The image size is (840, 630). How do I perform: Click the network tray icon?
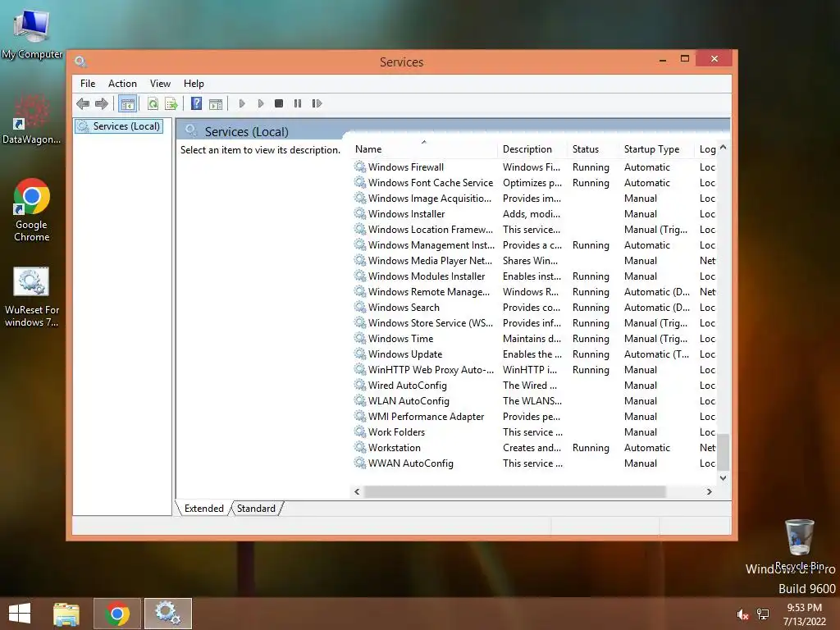click(763, 614)
